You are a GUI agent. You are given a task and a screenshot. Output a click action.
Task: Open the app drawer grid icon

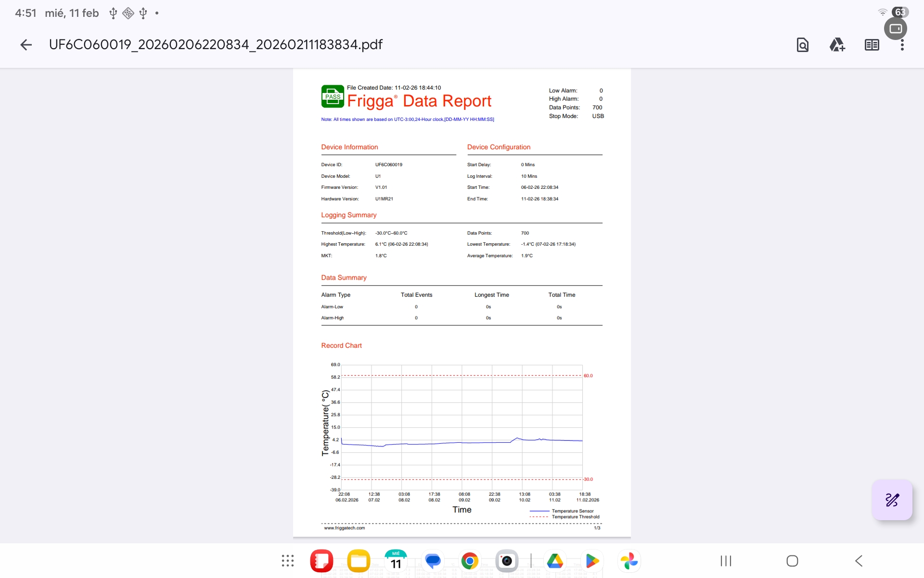point(288,561)
